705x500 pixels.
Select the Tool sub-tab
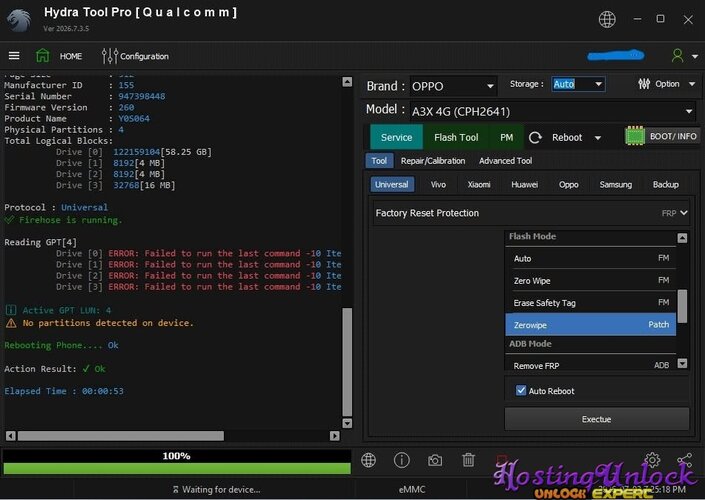(379, 161)
